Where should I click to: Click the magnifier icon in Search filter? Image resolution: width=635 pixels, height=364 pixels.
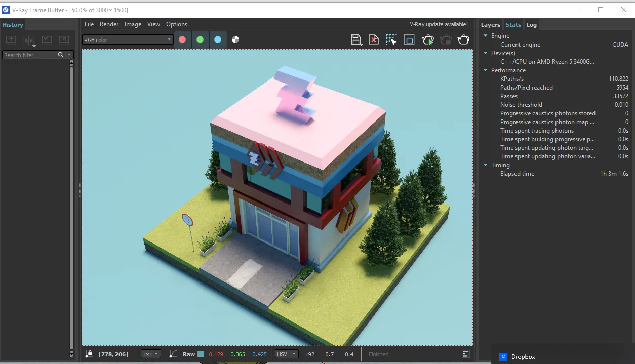pos(61,55)
